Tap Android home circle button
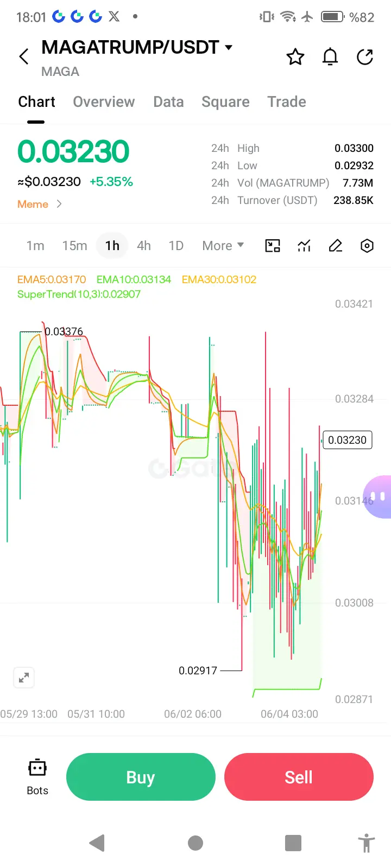The image size is (391, 868). [195, 843]
